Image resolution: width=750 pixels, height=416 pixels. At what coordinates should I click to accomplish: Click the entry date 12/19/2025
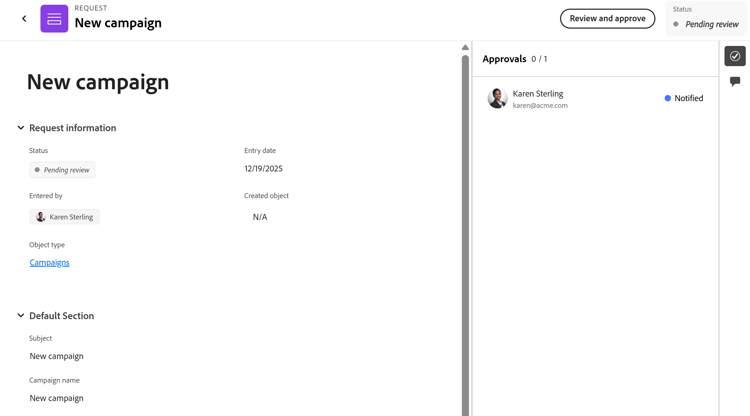pyautogui.click(x=264, y=169)
